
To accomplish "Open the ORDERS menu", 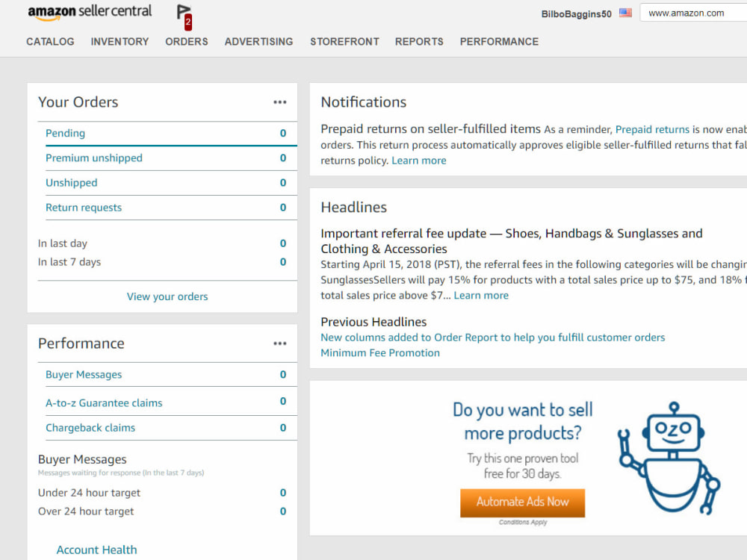I will pos(186,42).
